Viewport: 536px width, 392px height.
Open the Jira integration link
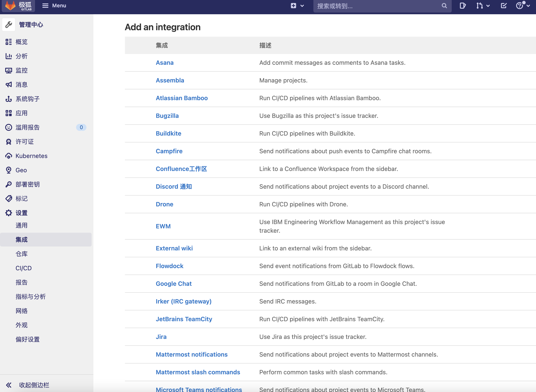pos(161,337)
